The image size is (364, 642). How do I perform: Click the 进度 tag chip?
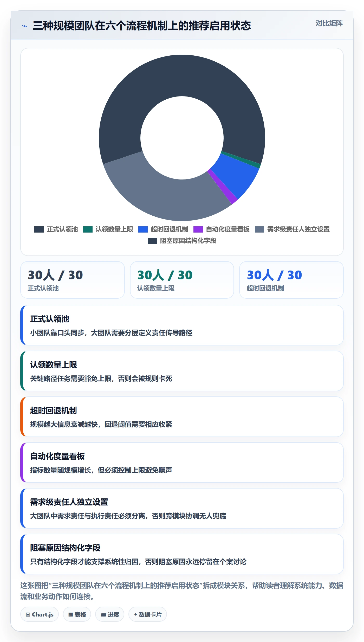[110, 614]
